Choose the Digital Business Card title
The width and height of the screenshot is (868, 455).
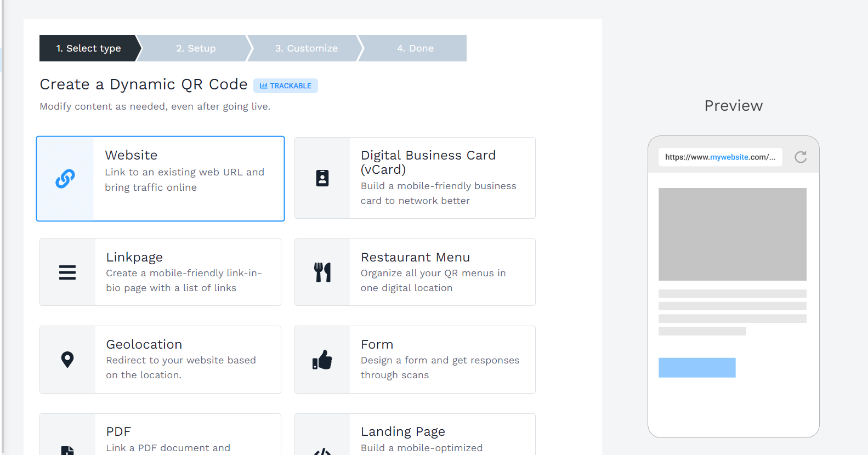pos(428,162)
